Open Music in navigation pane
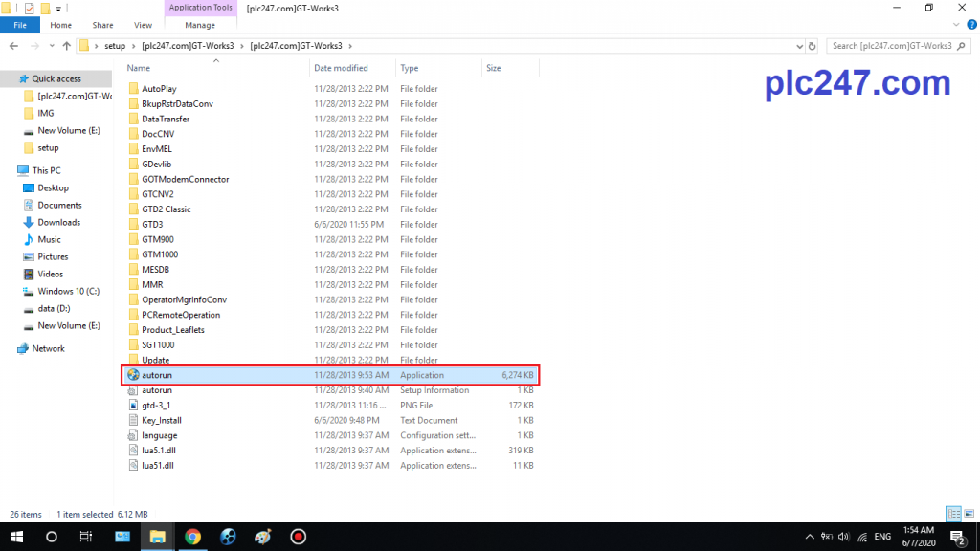 [x=49, y=240]
